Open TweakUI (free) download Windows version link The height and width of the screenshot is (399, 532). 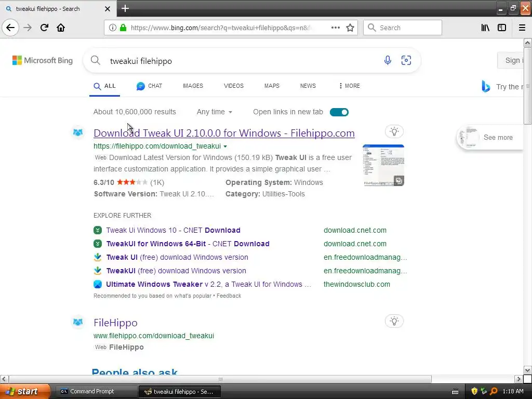(176, 271)
